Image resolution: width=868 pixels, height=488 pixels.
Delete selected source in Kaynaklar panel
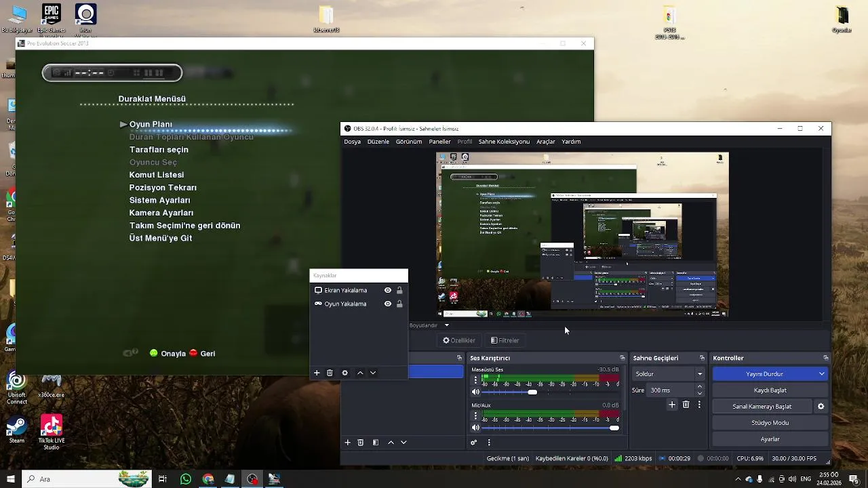330,373
